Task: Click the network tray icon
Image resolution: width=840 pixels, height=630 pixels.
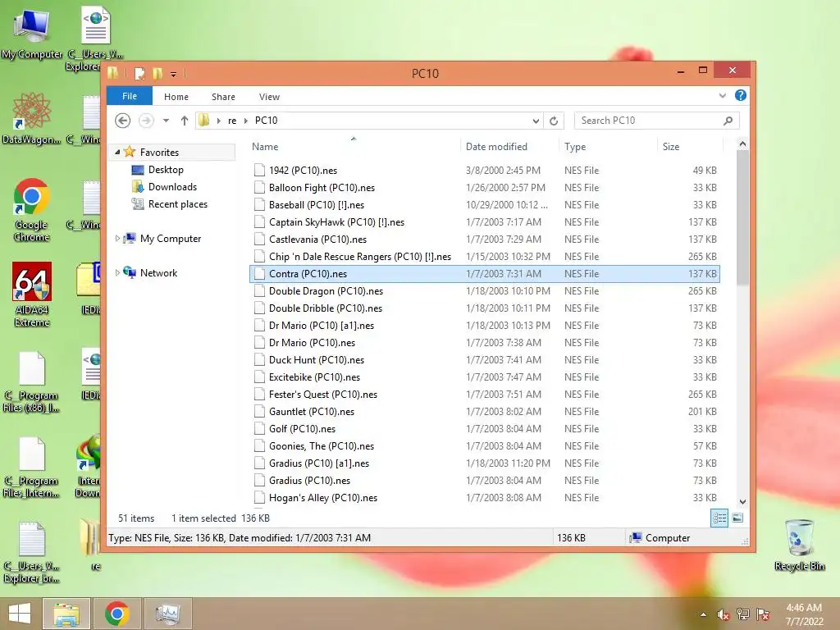Action: tap(743, 614)
